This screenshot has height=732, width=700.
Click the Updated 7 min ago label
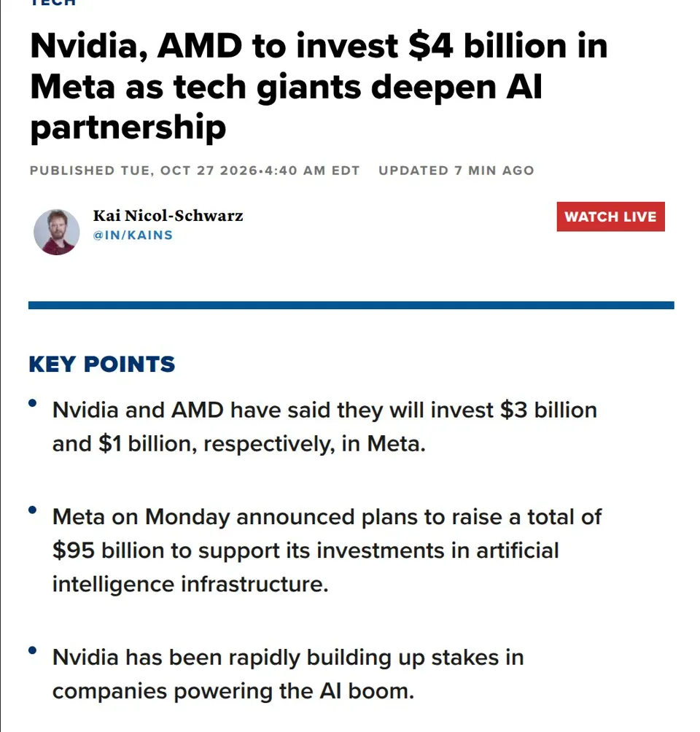(x=456, y=171)
